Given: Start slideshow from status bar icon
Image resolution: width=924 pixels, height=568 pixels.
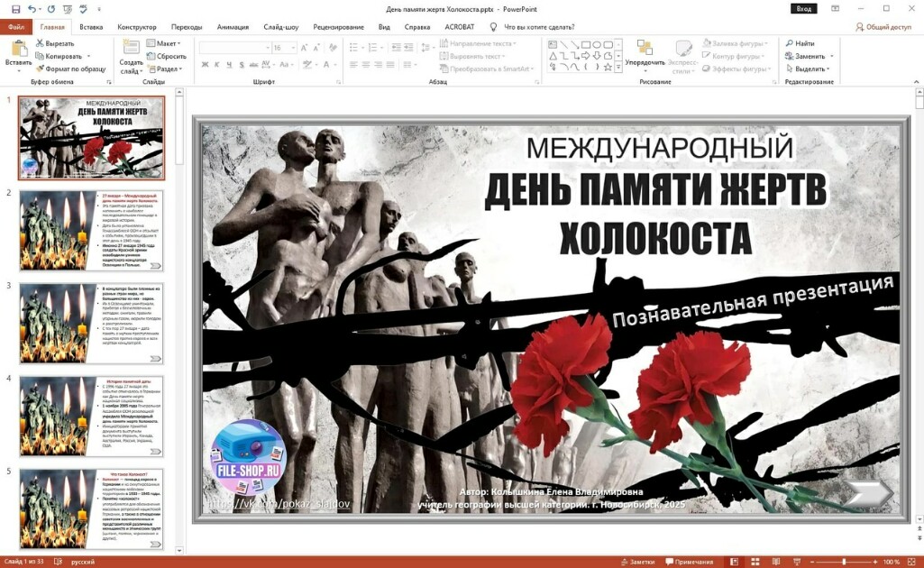Looking at the screenshot, I should click(794, 562).
